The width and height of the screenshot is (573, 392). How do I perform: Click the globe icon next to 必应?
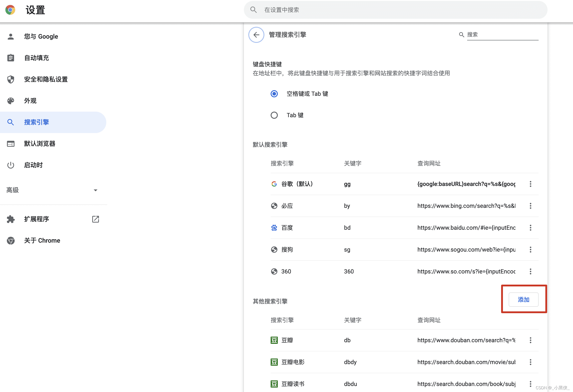274,206
